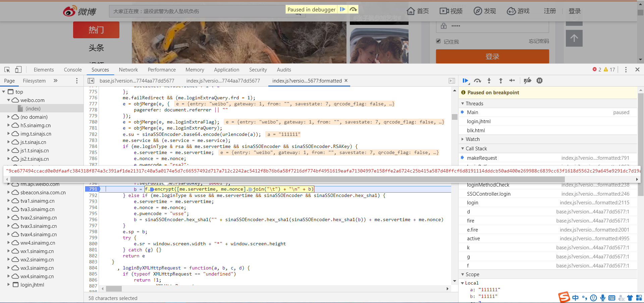This screenshot has height=303, width=644.
Task: Resume script execution in debugger toolbar
Action: pyautogui.click(x=466, y=81)
